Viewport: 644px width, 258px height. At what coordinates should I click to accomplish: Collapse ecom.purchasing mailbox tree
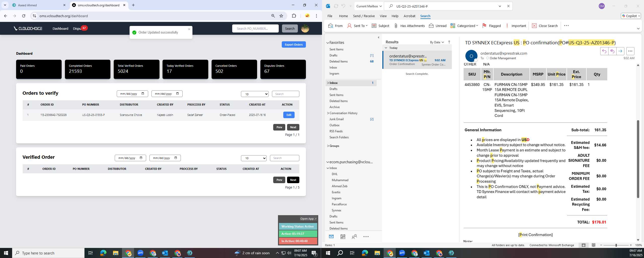[328, 162]
